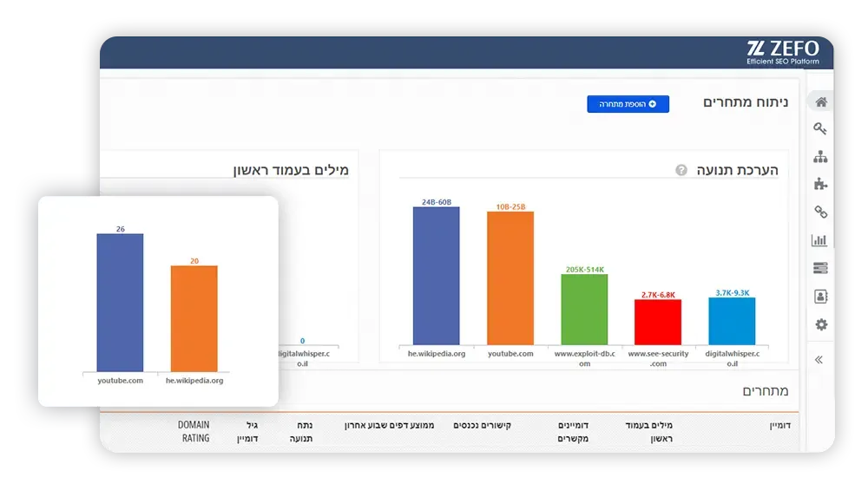Click the 10B-25B value label
Viewport: 868px width, 490px height.
click(510, 206)
